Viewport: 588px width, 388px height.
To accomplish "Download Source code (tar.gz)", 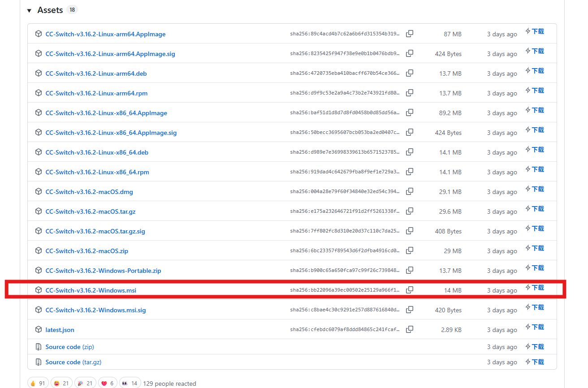I will [73, 362].
